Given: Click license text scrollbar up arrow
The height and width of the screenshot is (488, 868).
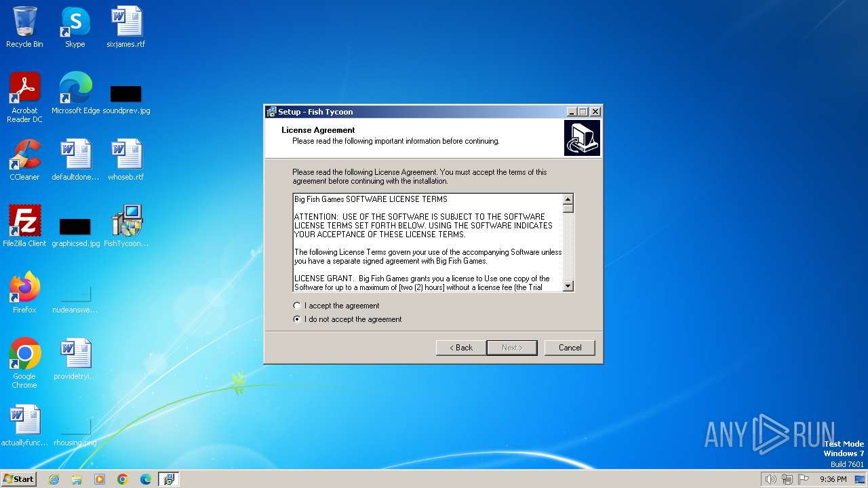Looking at the screenshot, I should tap(568, 199).
